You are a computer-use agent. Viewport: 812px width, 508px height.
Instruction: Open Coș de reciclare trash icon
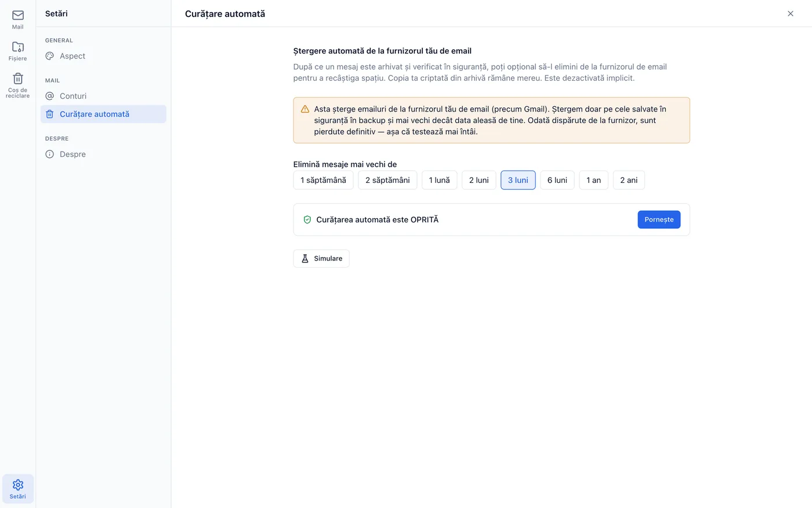[18, 78]
